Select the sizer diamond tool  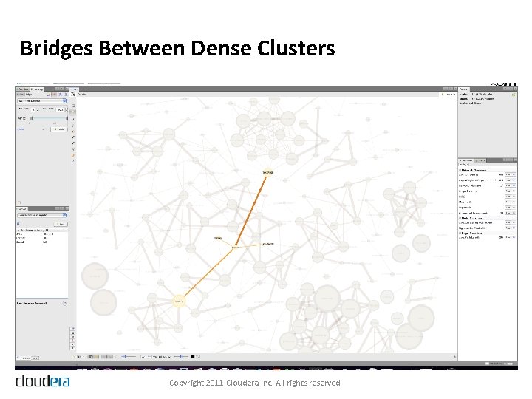point(73,126)
